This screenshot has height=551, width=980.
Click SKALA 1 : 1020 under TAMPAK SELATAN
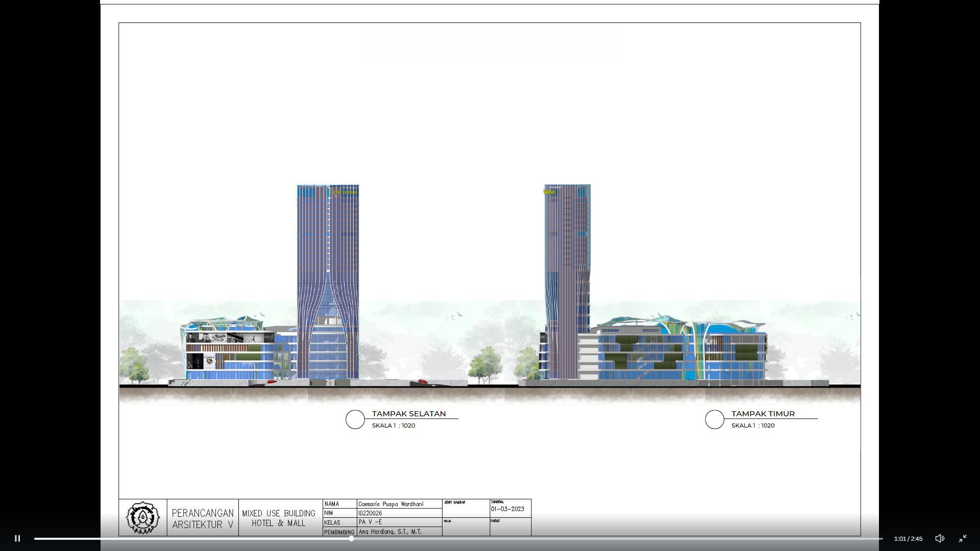pyautogui.click(x=394, y=425)
